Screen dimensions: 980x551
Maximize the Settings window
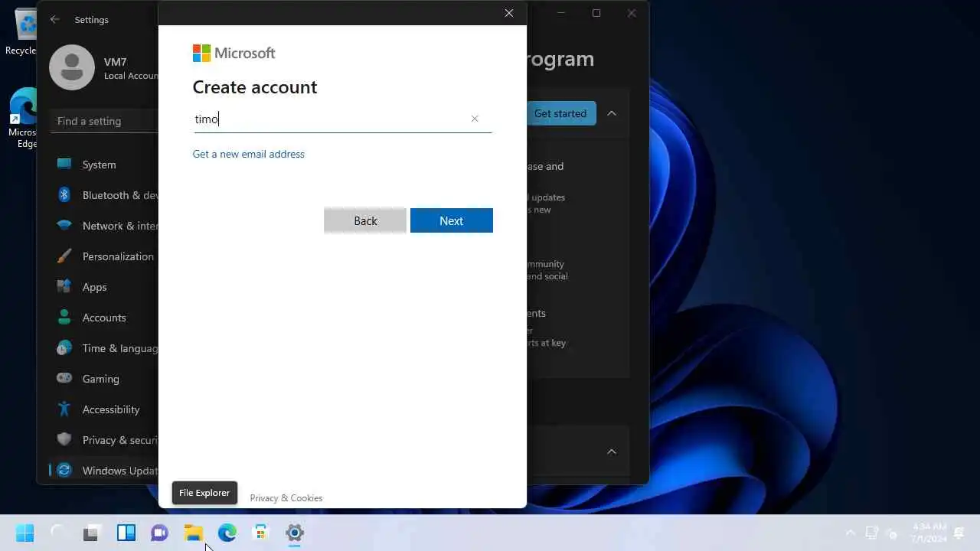click(596, 13)
